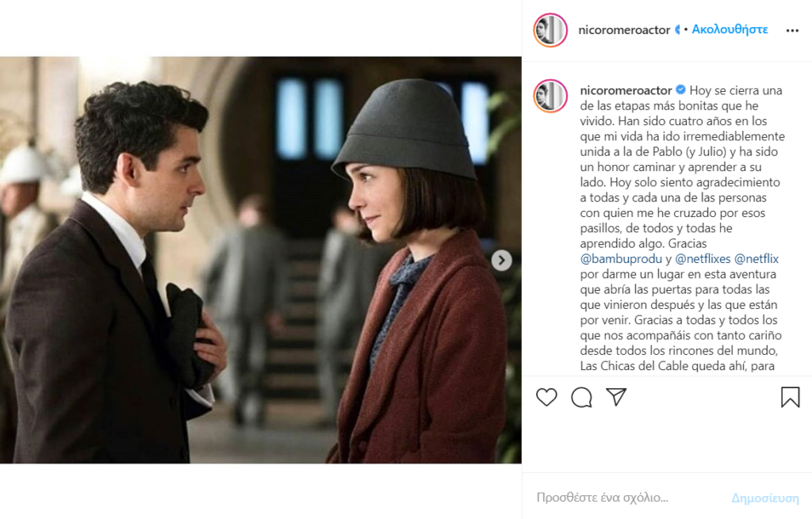This screenshot has width=812, height=519.
Task: Share post with paper plane icon
Action: pyautogui.click(x=616, y=397)
